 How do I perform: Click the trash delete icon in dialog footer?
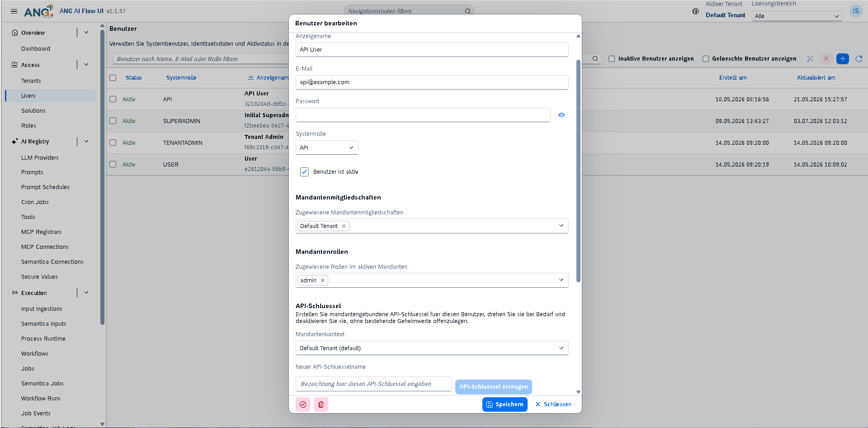pos(321,404)
